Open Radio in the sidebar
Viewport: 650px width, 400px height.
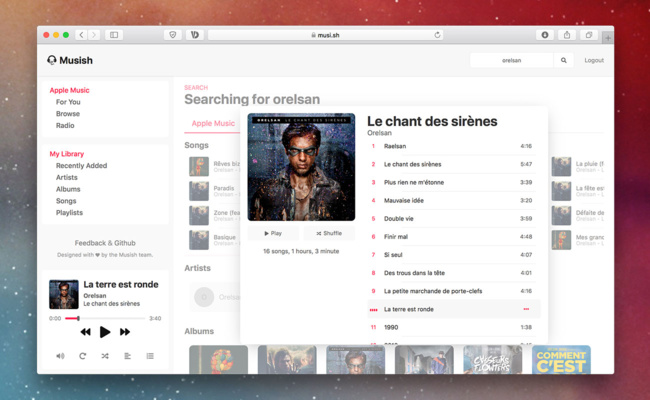click(x=65, y=126)
